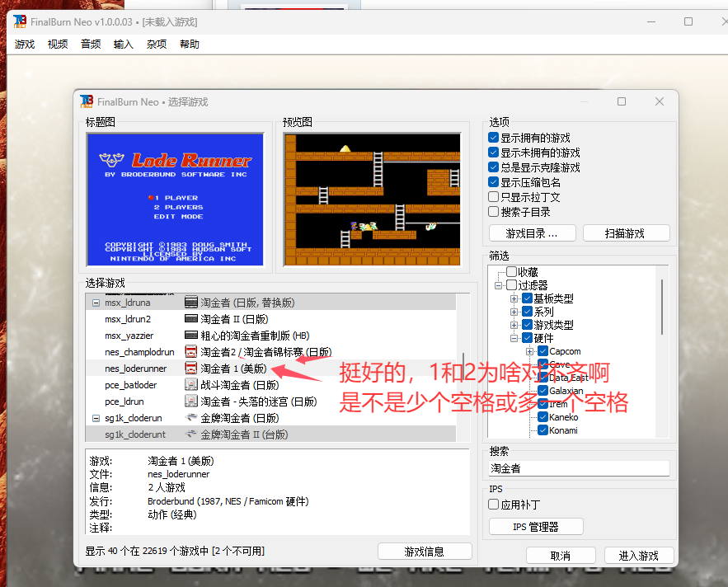This screenshot has height=587, width=728.
Task: Uncheck Kaneko hardware filter
Action: pos(542,417)
